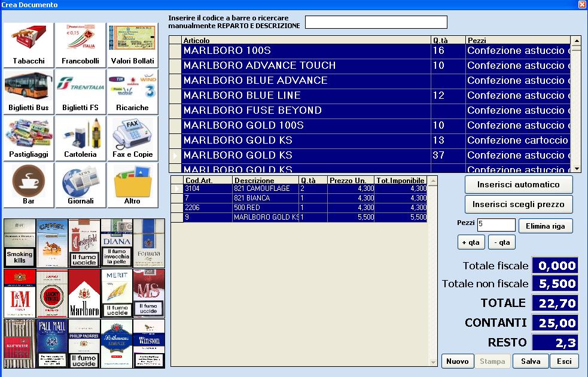Select the MARLBORO FUSE BEYOND row
The image size is (588, 377).
point(370,111)
